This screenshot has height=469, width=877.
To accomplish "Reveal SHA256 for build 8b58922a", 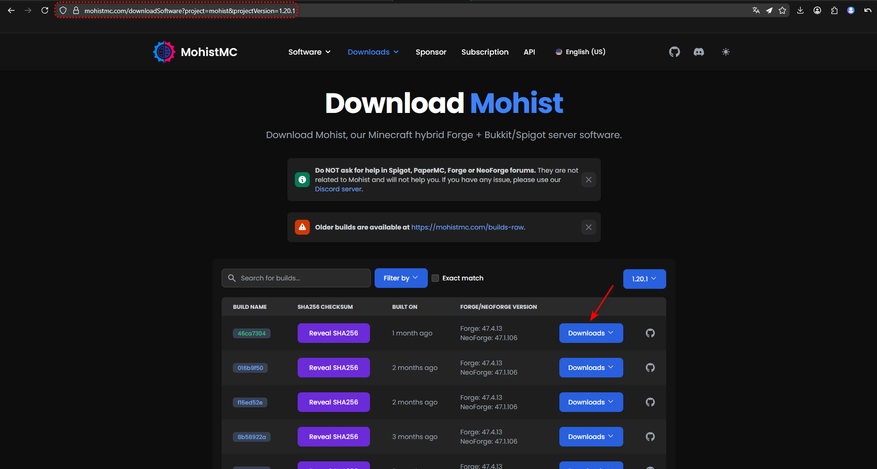I will tap(333, 437).
